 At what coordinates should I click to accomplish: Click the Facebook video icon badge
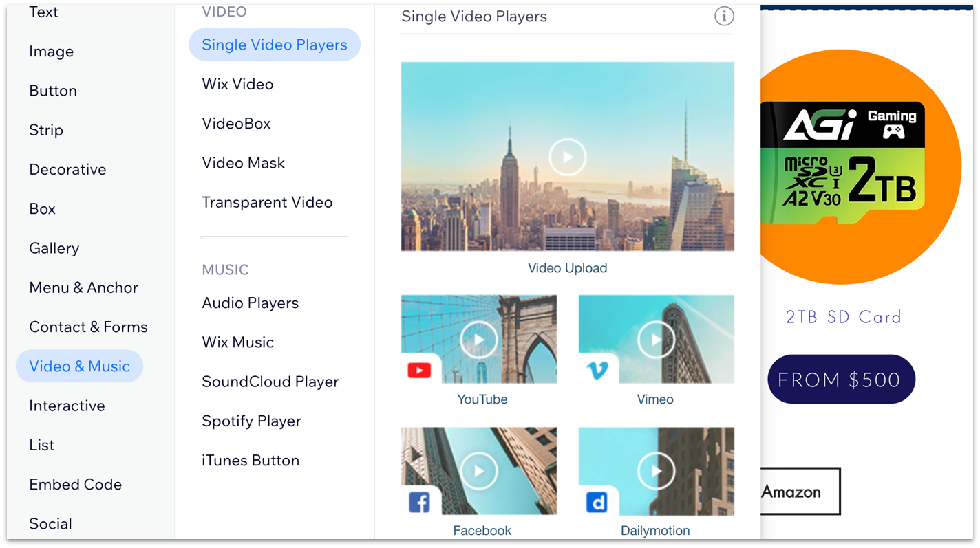click(419, 502)
